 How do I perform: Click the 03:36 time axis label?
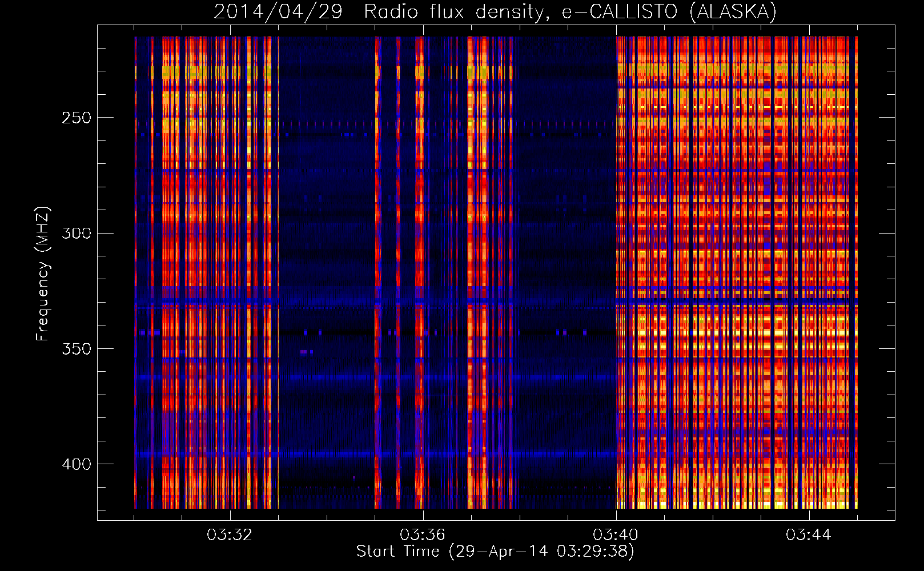(423, 535)
